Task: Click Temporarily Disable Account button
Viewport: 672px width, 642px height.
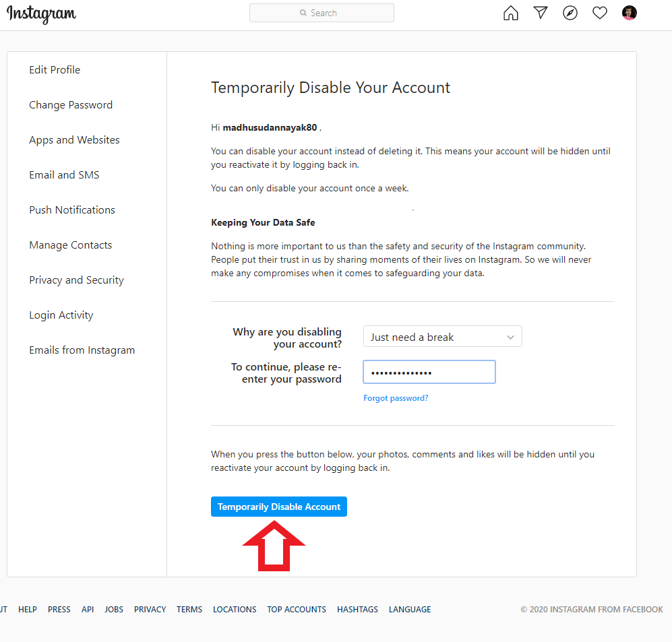Action: click(278, 507)
